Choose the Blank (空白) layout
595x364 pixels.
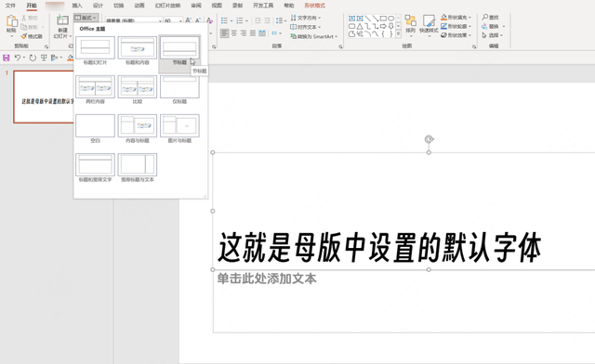pyautogui.click(x=95, y=129)
